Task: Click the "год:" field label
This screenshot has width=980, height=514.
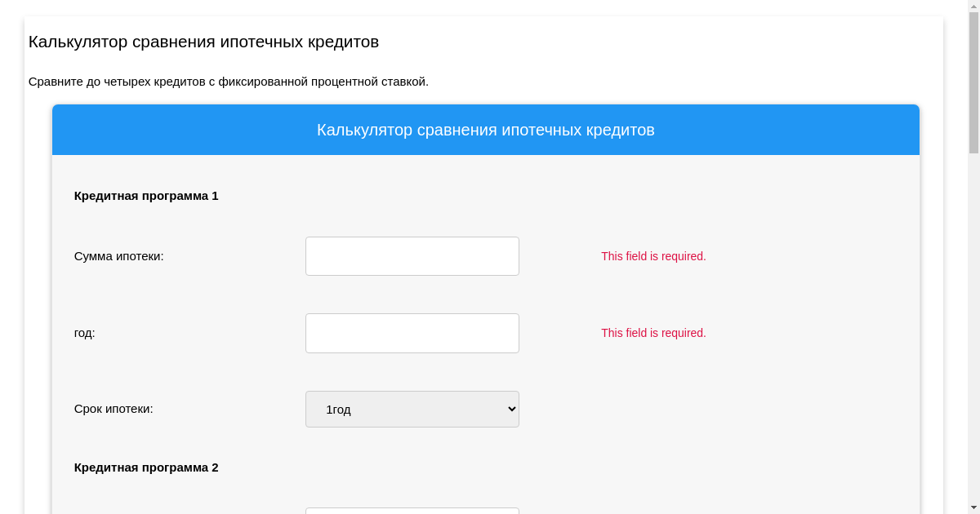Action: click(84, 333)
